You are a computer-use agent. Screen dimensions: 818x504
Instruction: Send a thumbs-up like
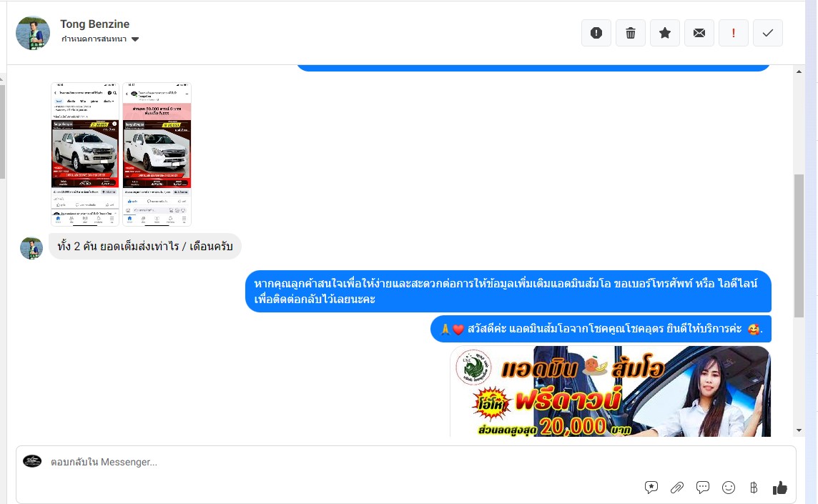point(779,488)
